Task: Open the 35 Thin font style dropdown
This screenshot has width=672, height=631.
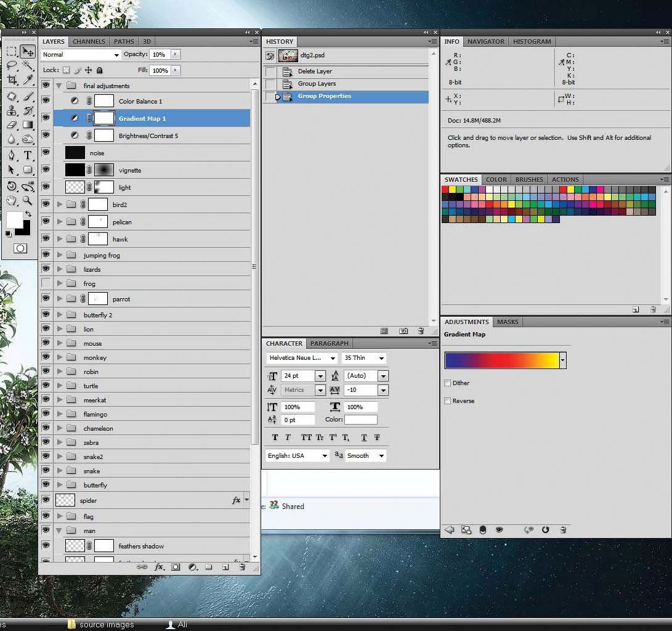Action: 364,358
